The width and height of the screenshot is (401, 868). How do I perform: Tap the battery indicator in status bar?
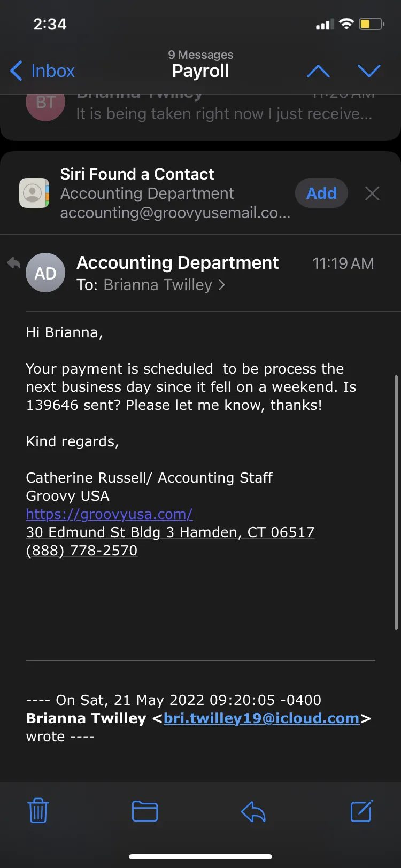tap(372, 24)
